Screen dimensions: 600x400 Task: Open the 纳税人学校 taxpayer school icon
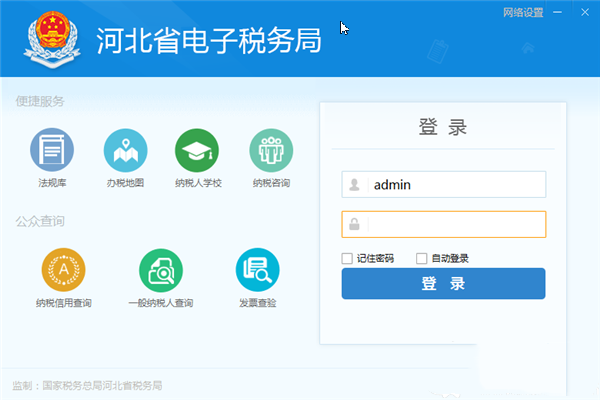pos(197,151)
